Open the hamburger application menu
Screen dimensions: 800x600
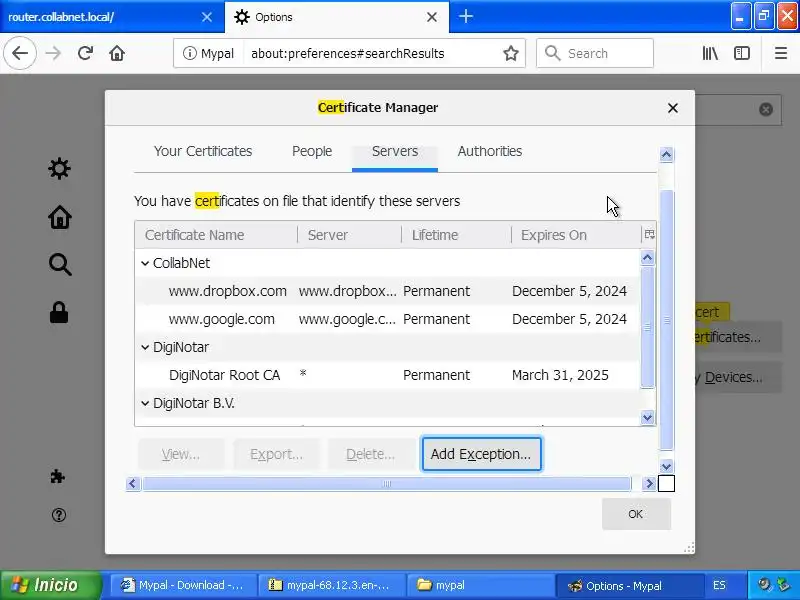[x=781, y=53]
